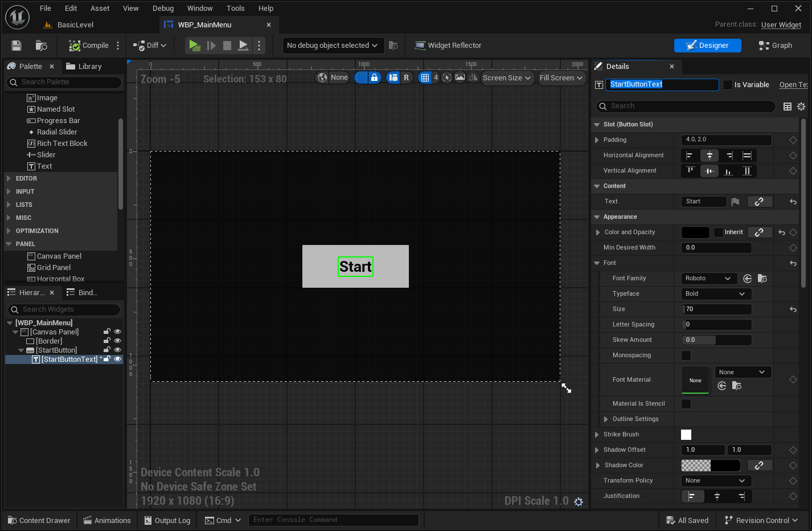Image resolution: width=812 pixels, height=531 pixels.
Task: Toggle visibility of StartButton in hierarchy
Action: tap(117, 350)
